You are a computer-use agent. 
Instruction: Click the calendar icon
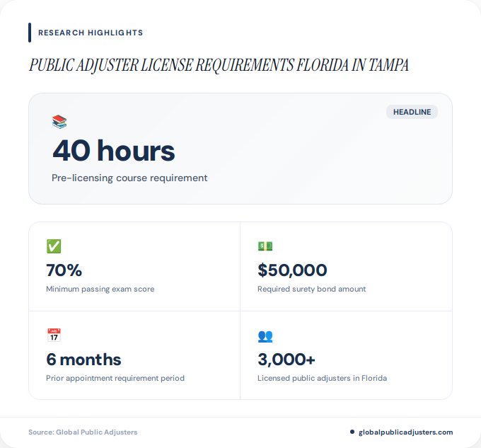(x=54, y=335)
